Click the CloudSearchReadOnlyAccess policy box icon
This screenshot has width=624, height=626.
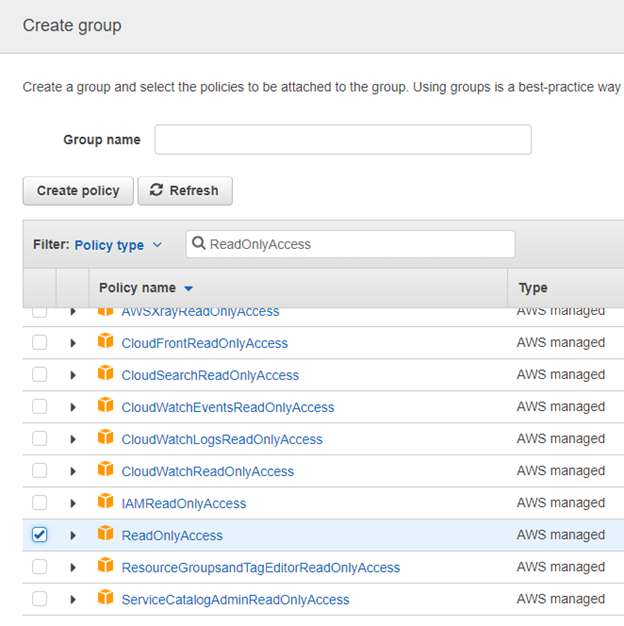105,373
